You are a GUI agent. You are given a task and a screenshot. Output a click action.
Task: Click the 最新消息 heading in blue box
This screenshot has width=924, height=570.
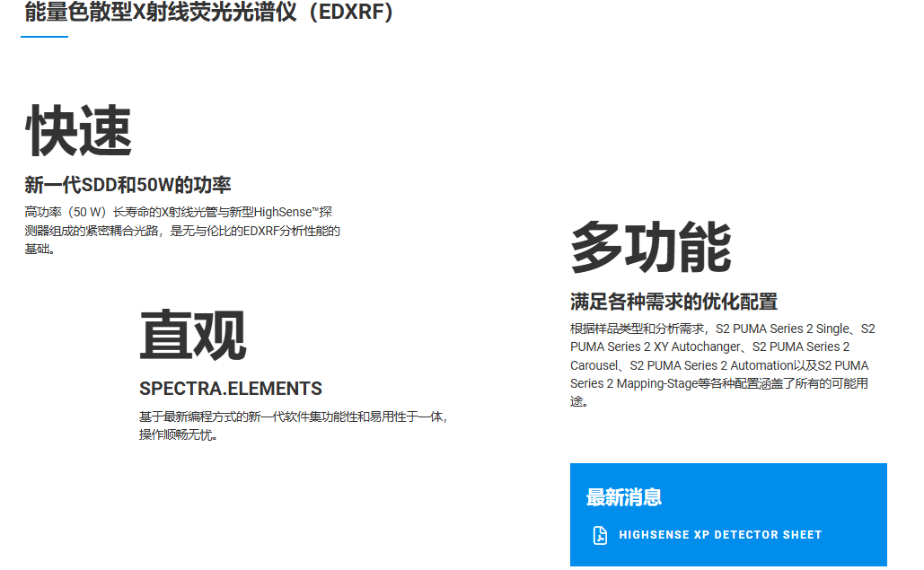click(623, 497)
